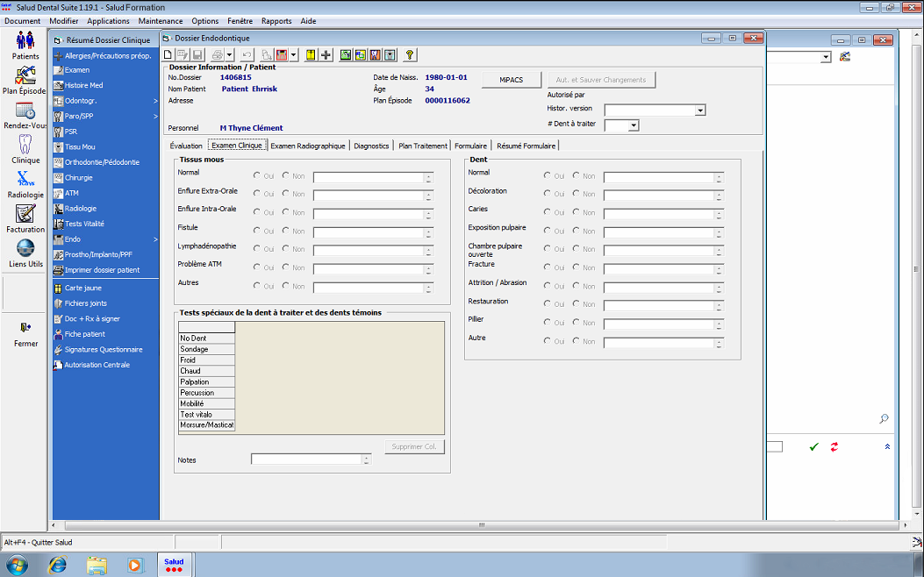
Task: Open the Radiologie X-Rays module icon
Action: tap(25, 181)
